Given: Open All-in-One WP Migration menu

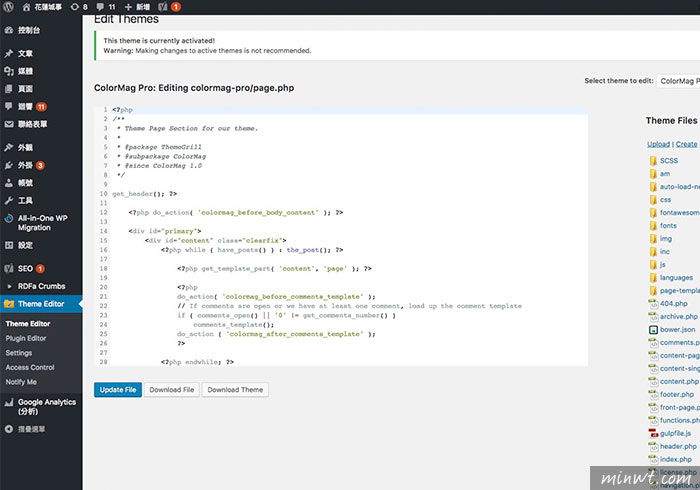Looking at the screenshot, I should pyautogui.click(x=41, y=223).
